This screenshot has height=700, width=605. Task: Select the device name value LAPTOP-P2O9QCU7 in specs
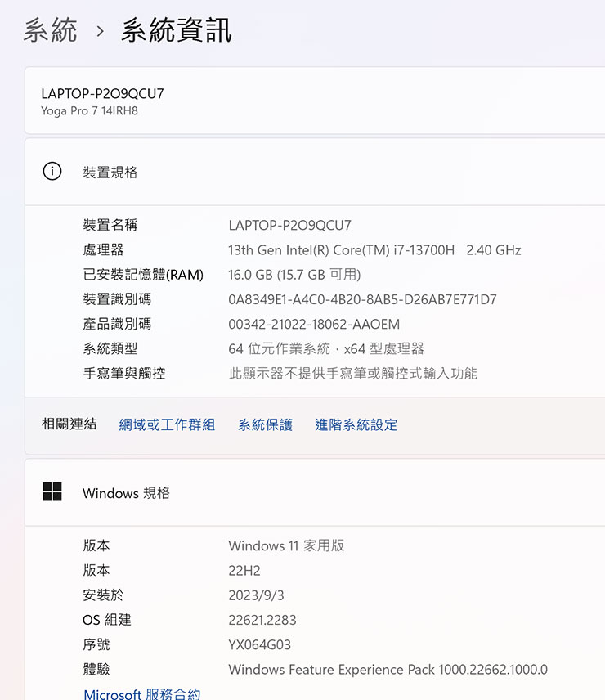coord(290,225)
